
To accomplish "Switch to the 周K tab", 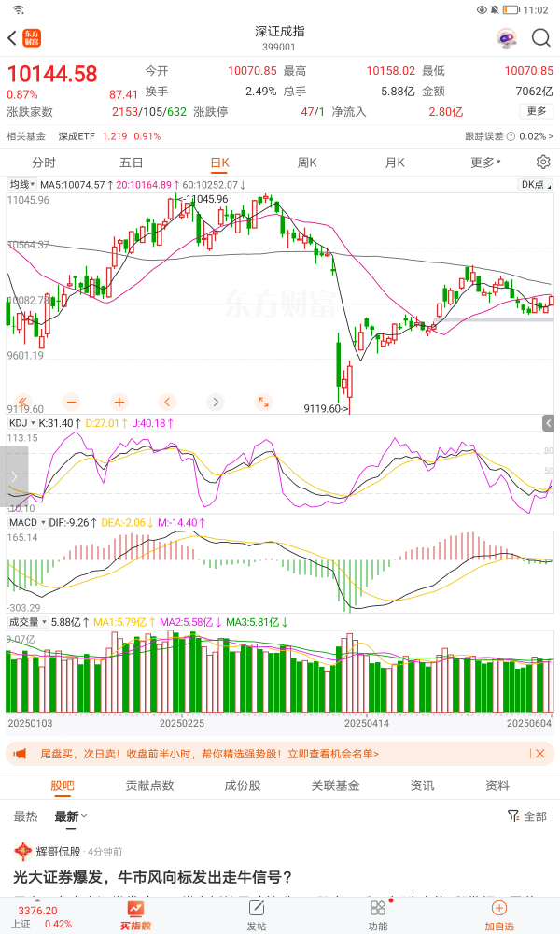I will (307, 163).
